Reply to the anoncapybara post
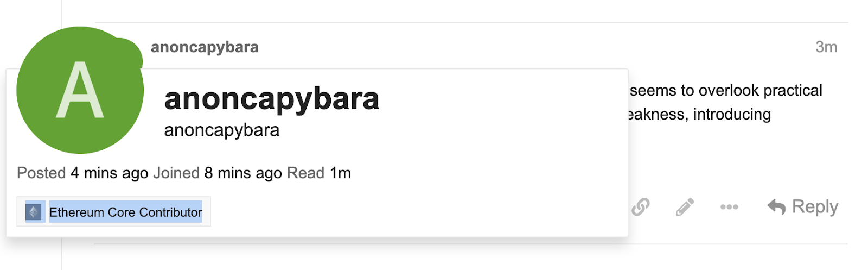 [x=803, y=207]
